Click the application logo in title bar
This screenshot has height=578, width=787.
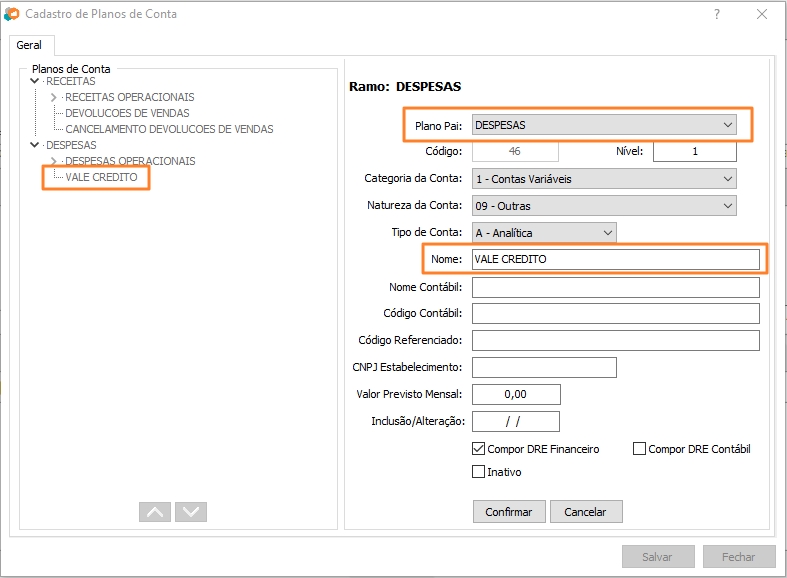pos(11,14)
